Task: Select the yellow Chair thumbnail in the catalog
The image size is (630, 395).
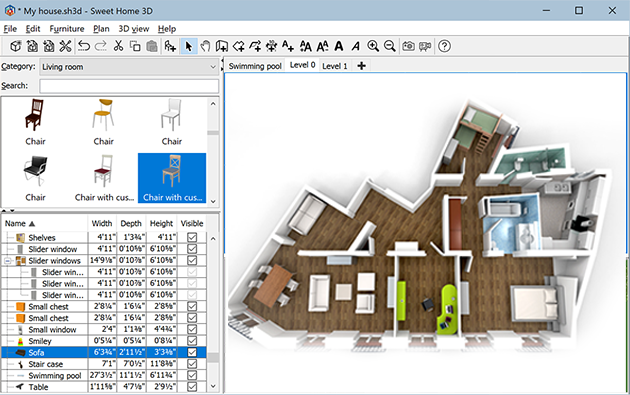Action: click(x=104, y=122)
